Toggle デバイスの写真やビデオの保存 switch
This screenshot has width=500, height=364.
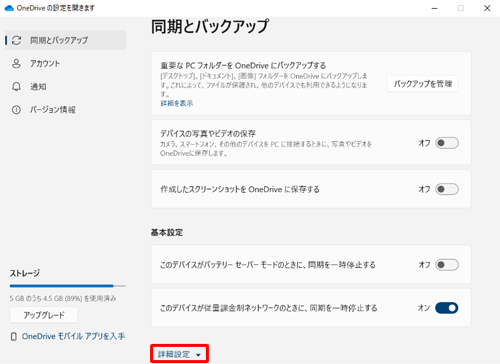(447, 143)
